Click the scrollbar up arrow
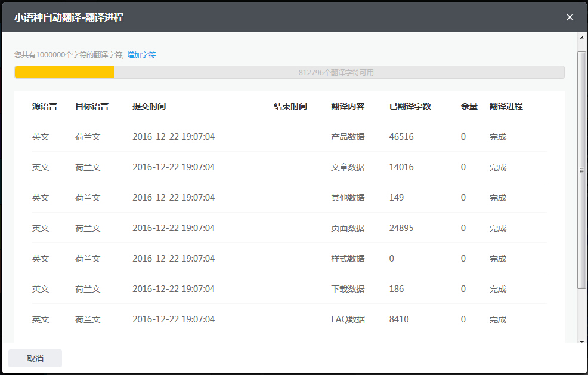 582,38
